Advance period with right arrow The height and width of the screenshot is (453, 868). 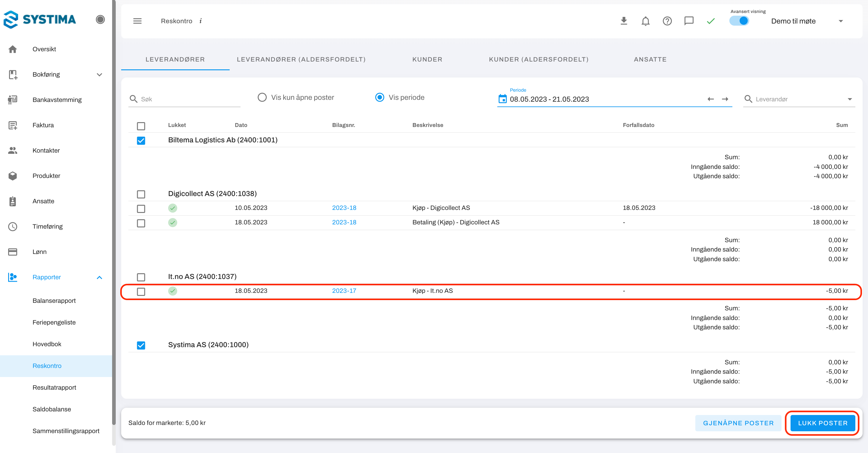point(725,99)
